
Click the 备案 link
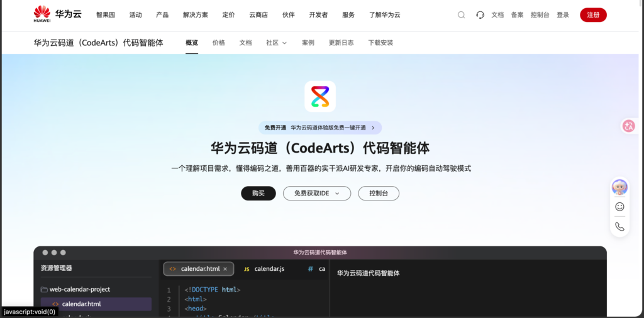(x=517, y=15)
